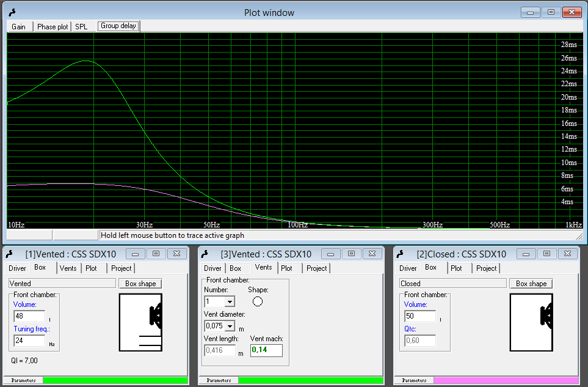588x387 pixels.
Task: Open Driver tab in [2]Closed window
Action: click(408, 268)
